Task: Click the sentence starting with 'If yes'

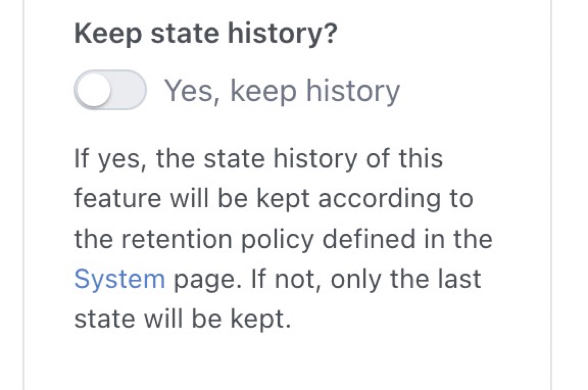Action: click(x=257, y=158)
